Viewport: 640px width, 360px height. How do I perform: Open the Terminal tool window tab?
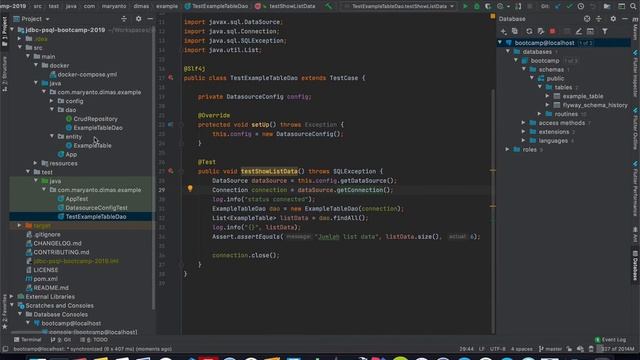28,340
